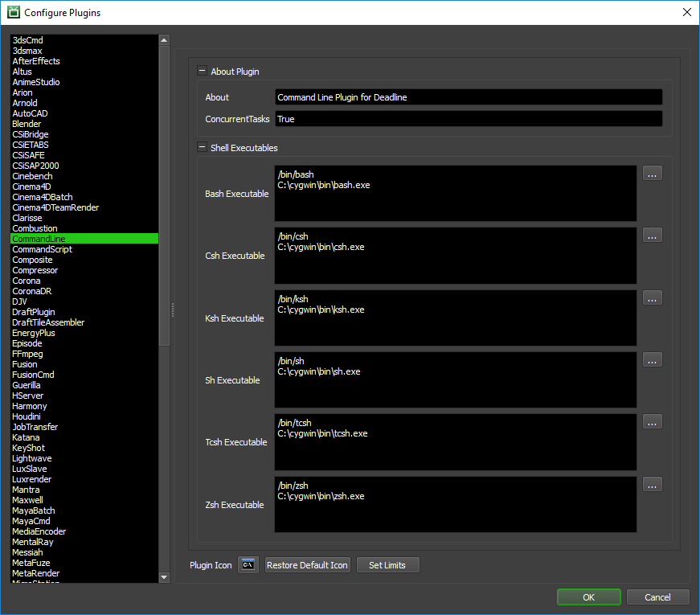
Task: Select the Altus plugin
Action: click(84, 72)
